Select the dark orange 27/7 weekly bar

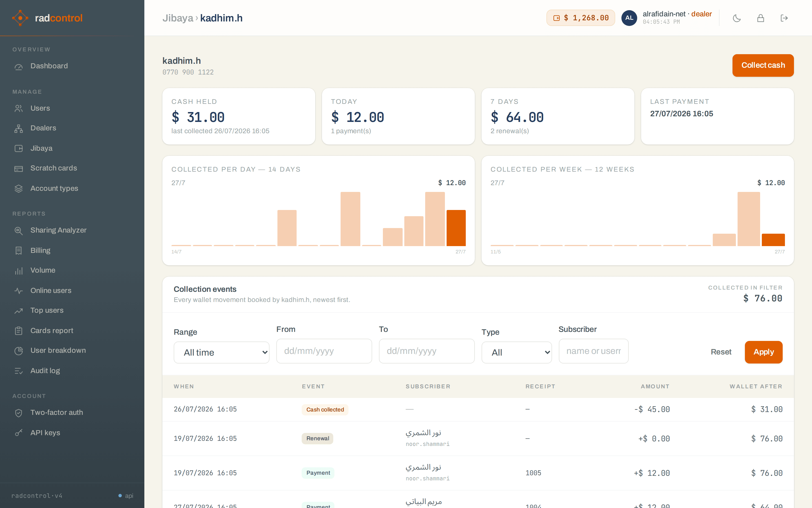[773, 240]
